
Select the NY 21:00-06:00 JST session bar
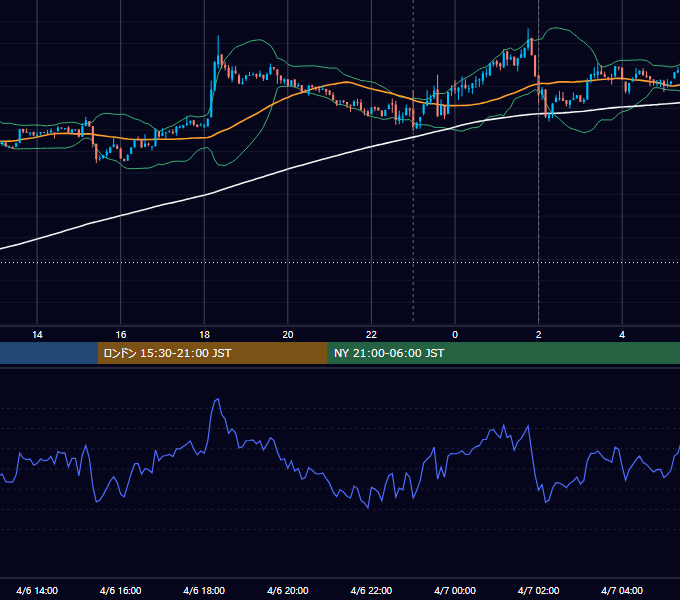tap(503, 353)
